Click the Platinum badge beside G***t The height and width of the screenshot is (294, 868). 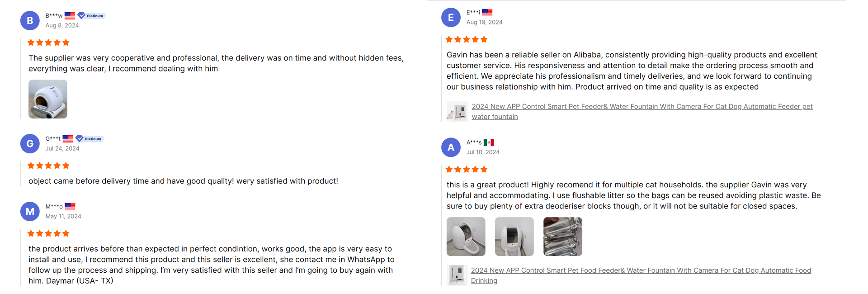[89, 138]
